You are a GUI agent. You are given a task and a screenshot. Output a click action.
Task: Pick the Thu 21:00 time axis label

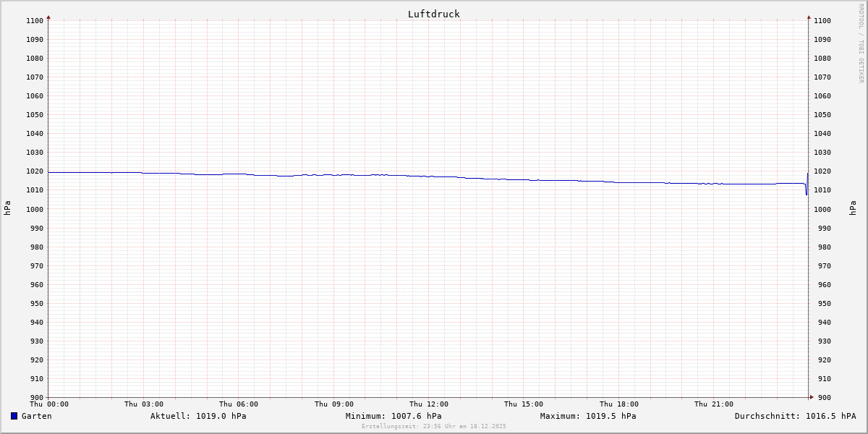(x=714, y=404)
